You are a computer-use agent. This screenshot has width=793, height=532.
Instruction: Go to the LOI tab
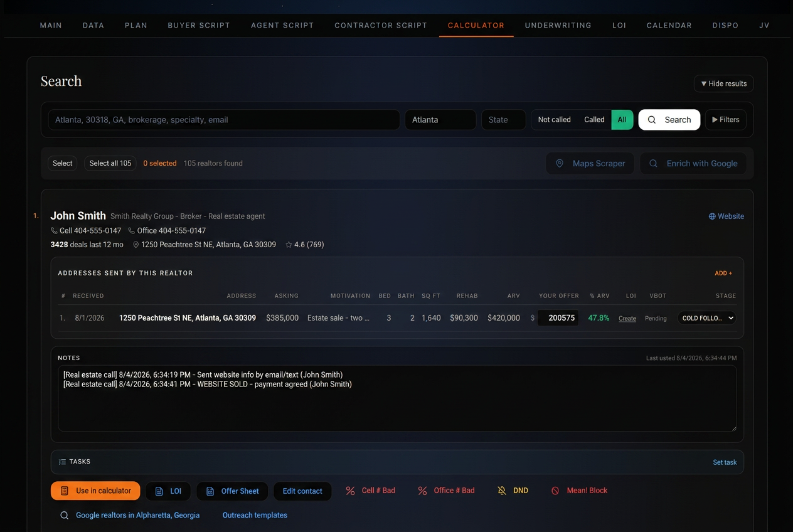[619, 26]
